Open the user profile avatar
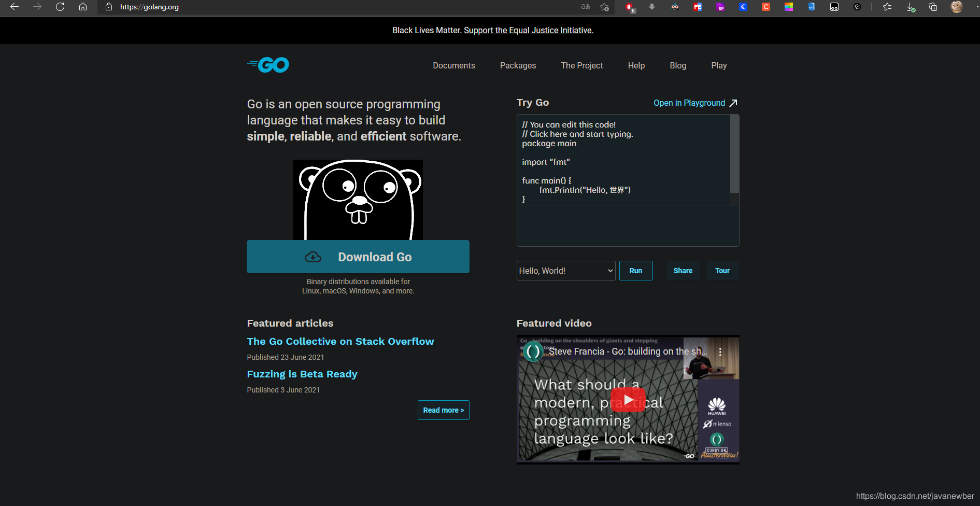The width and height of the screenshot is (980, 506). (957, 7)
